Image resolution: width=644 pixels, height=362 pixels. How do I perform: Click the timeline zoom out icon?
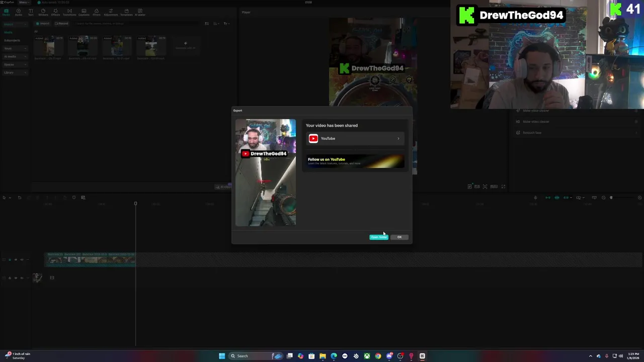(603, 198)
